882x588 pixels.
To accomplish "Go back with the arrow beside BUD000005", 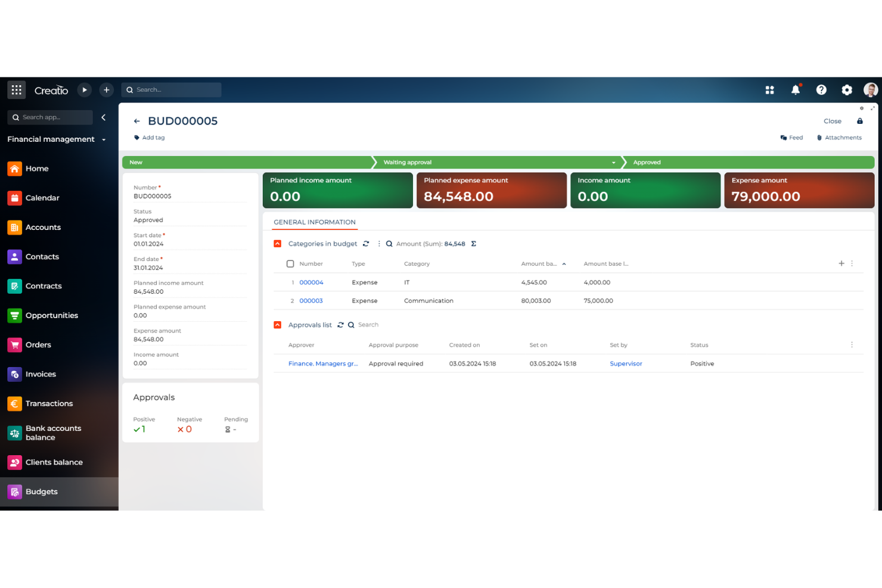I will 137,121.
